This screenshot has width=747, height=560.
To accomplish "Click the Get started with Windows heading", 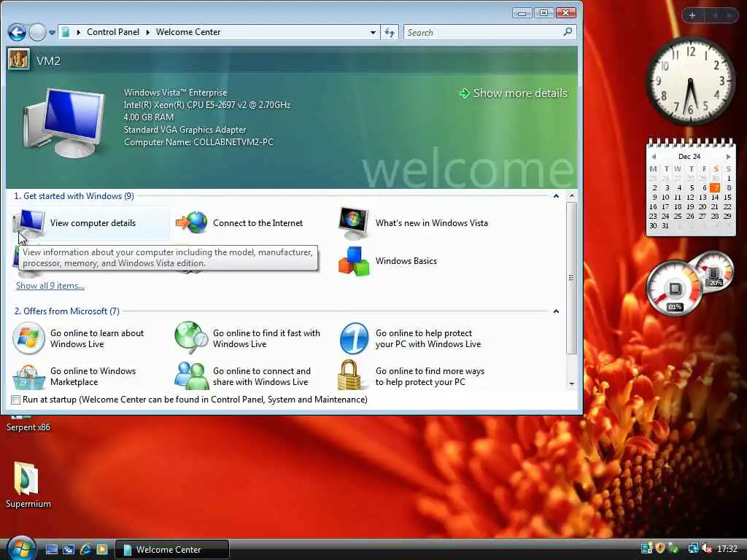I will [x=74, y=196].
